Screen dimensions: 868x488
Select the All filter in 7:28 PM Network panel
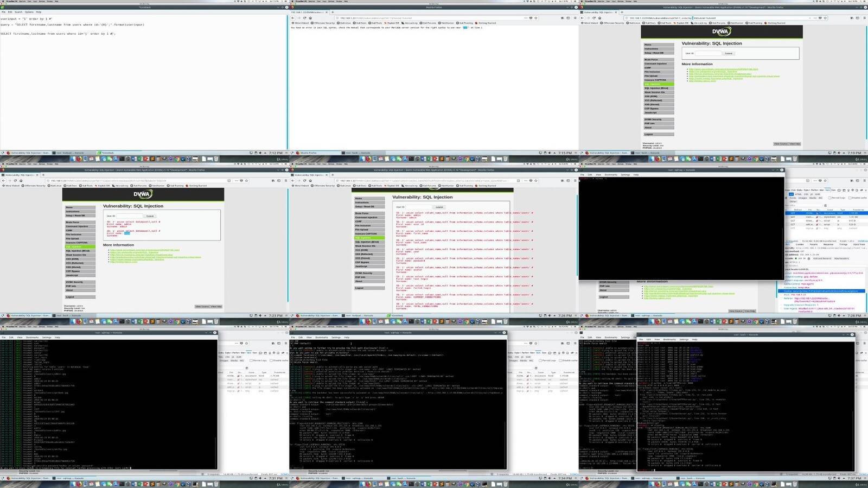(792, 194)
